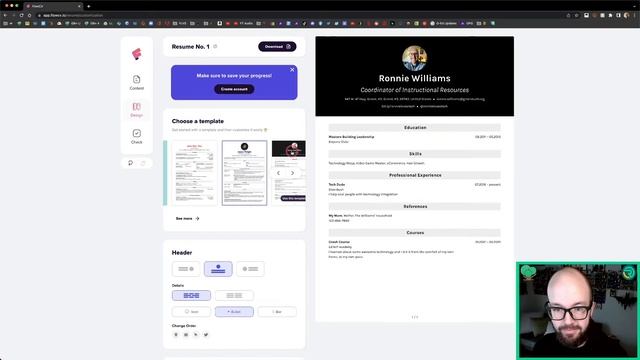Click the location icon under Change Order
This screenshot has width=640, height=360.
tap(176, 335)
